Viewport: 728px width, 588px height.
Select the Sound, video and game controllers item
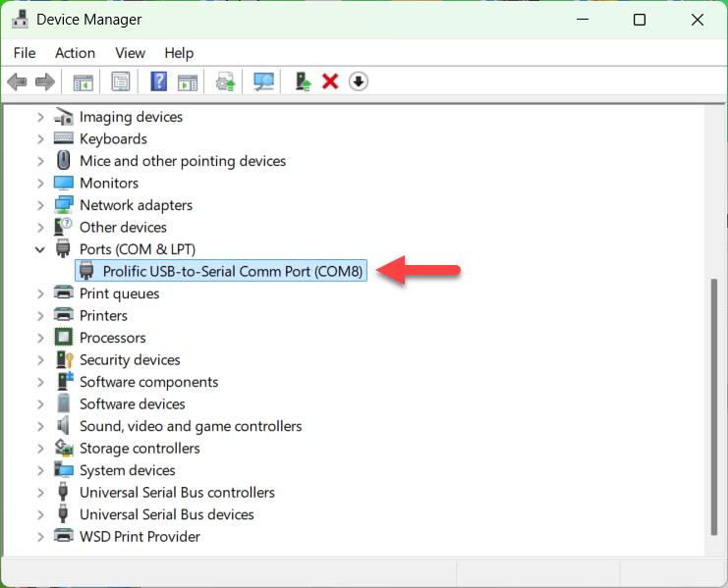191,426
